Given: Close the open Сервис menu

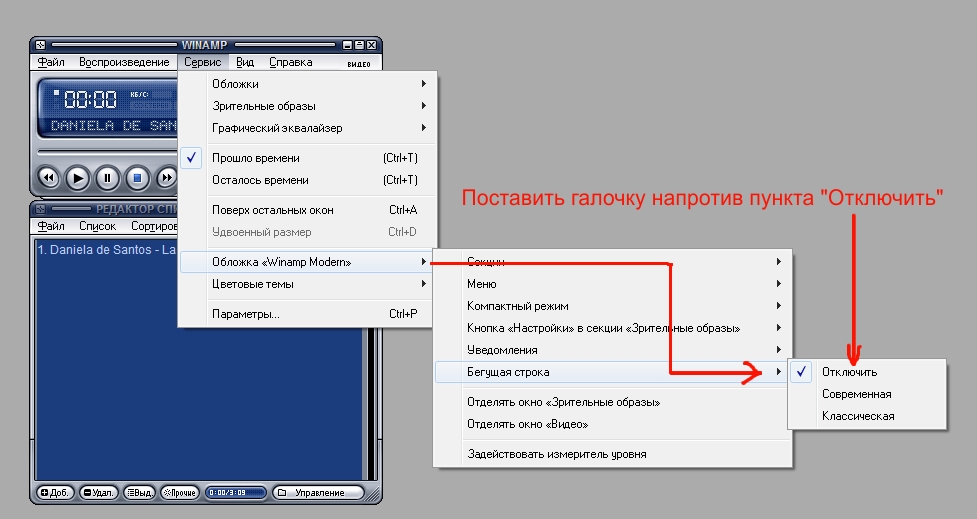Looking at the screenshot, I should (203, 62).
